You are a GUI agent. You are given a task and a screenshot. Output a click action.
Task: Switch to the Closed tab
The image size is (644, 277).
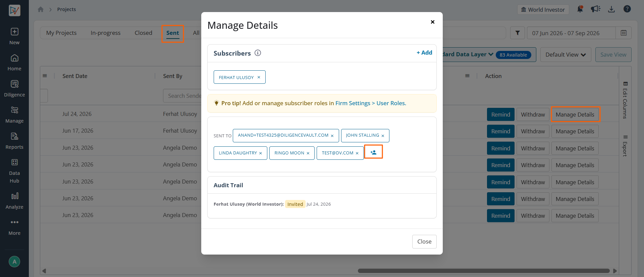pyautogui.click(x=143, y=33)
